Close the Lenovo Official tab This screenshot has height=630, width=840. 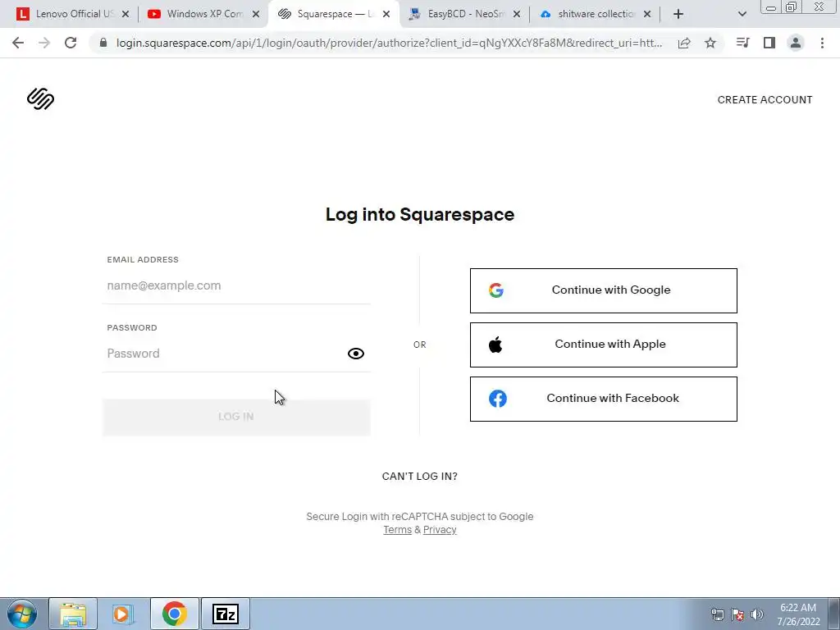(126, 15)
